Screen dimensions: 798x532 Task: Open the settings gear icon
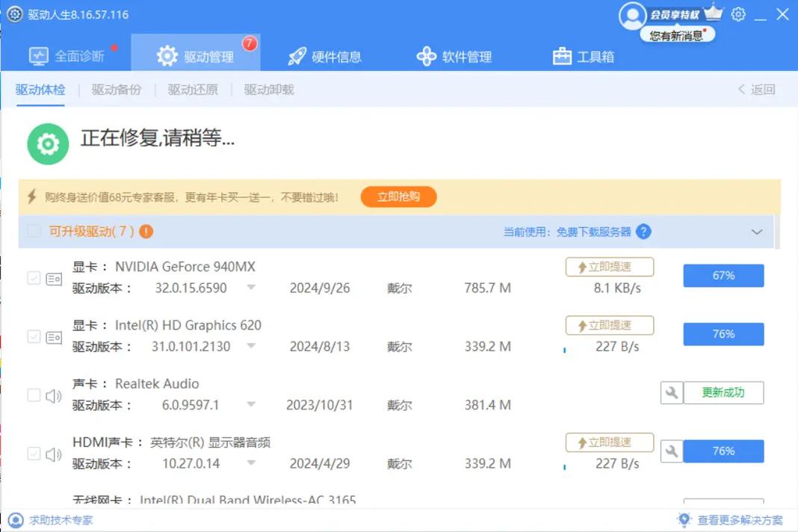[x=738, y=14]
